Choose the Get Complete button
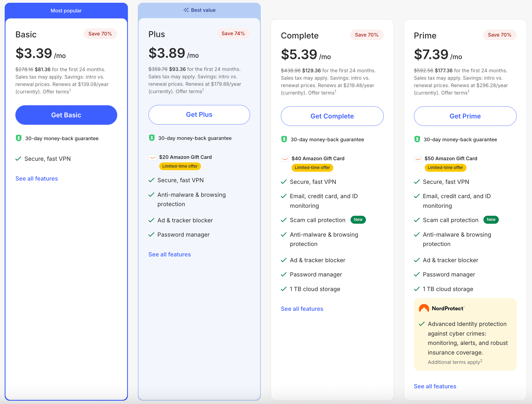Screen dimensions: 532x404 [332, 116]
